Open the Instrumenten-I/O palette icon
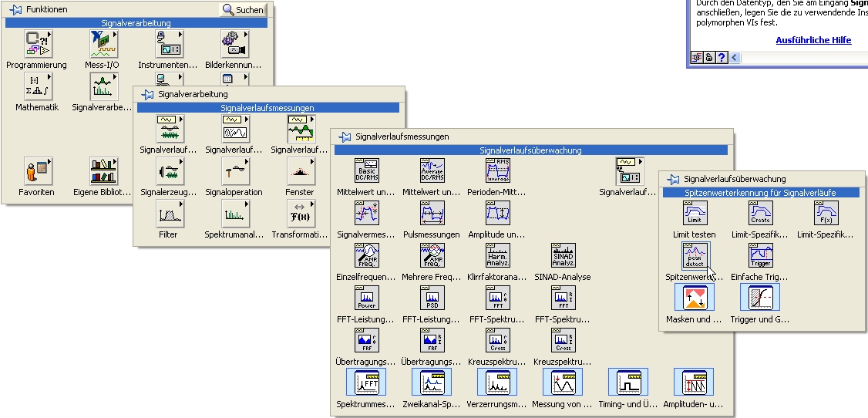Viewport: 868px width, 418px height. click(x=170, y=44)
